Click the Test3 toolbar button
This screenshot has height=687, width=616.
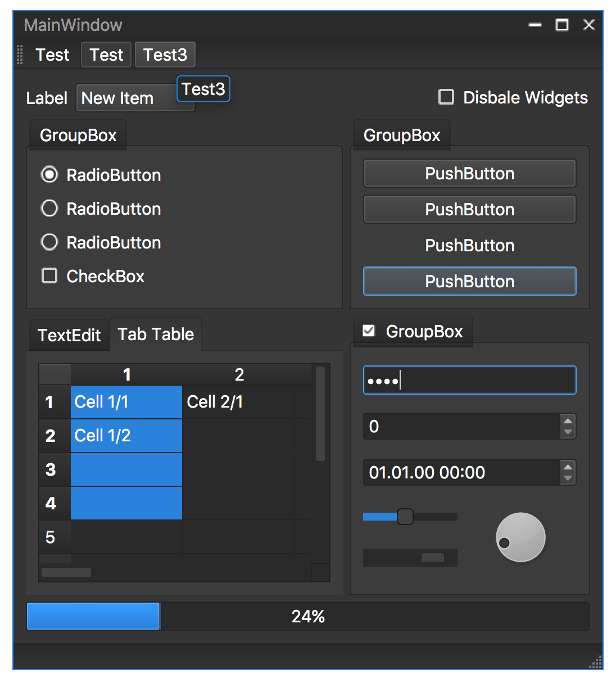click(165, 55)
